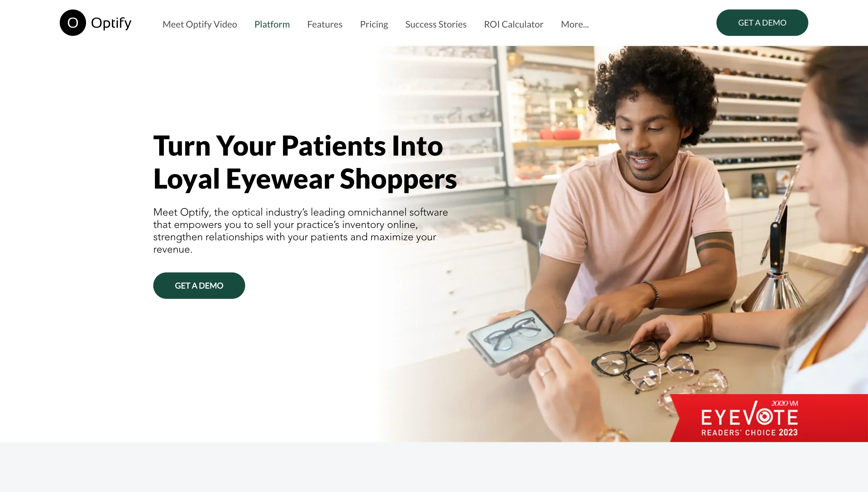Click the Meet Optify Video icon
This screenshot has height=492, width=868.
(x=200, y=24)
